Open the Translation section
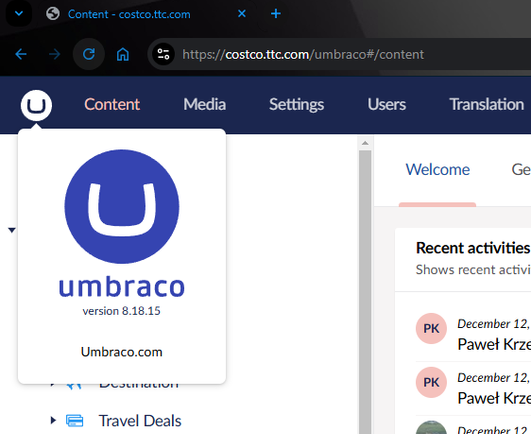 tap(487, 104)
